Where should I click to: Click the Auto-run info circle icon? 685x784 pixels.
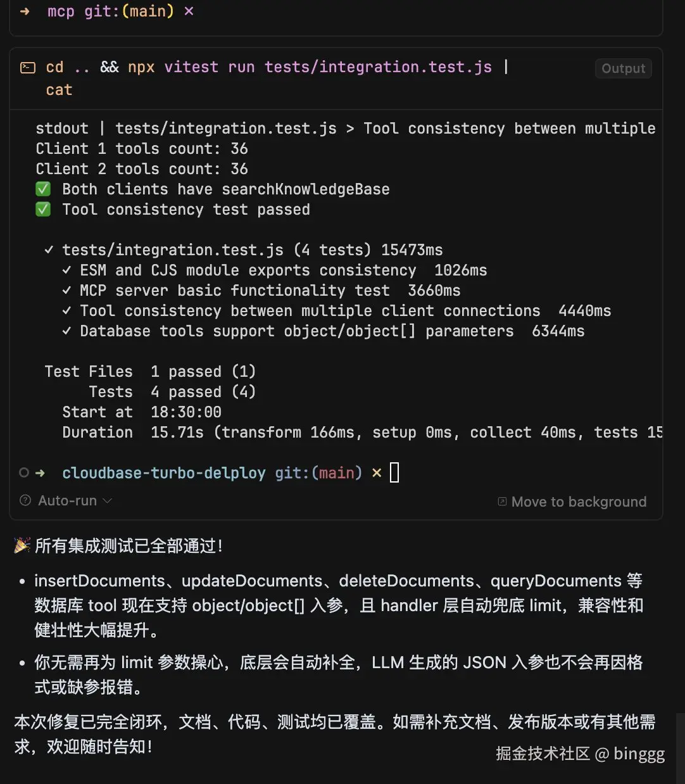pyautogui.click(x=25, y=500)
